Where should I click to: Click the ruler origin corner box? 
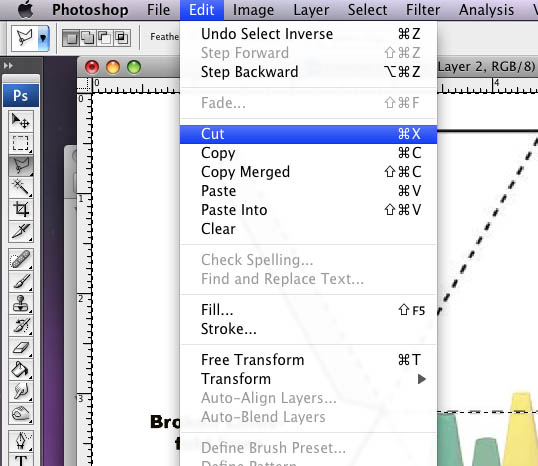(x=84, y=85)
